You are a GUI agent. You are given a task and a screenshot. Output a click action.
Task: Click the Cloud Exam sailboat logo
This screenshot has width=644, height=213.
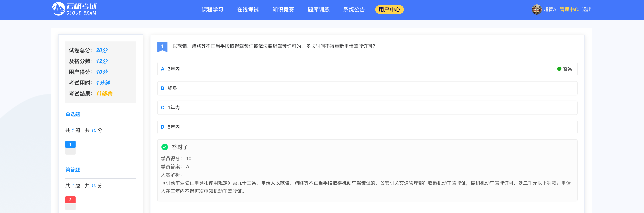click(74, 9)
